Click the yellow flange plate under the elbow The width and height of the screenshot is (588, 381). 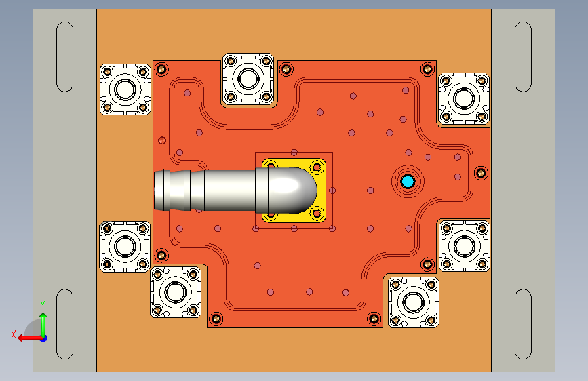click(x=320, y=190)
